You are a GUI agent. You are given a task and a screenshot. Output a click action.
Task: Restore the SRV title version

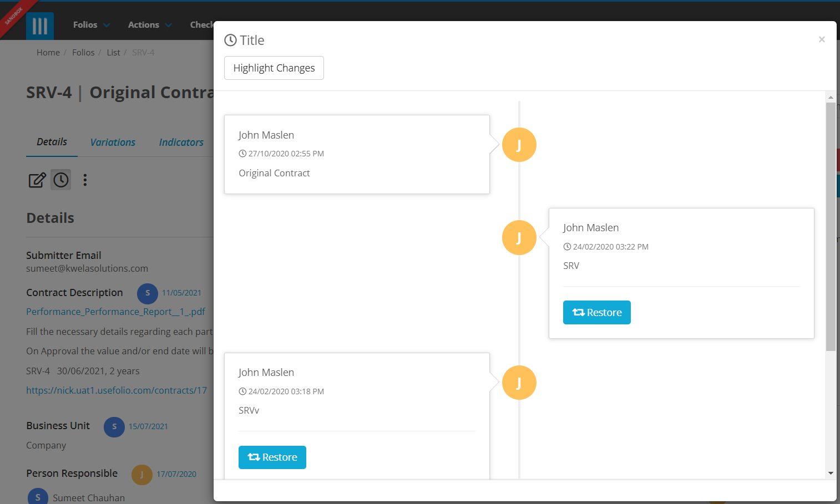coord(596,313)
